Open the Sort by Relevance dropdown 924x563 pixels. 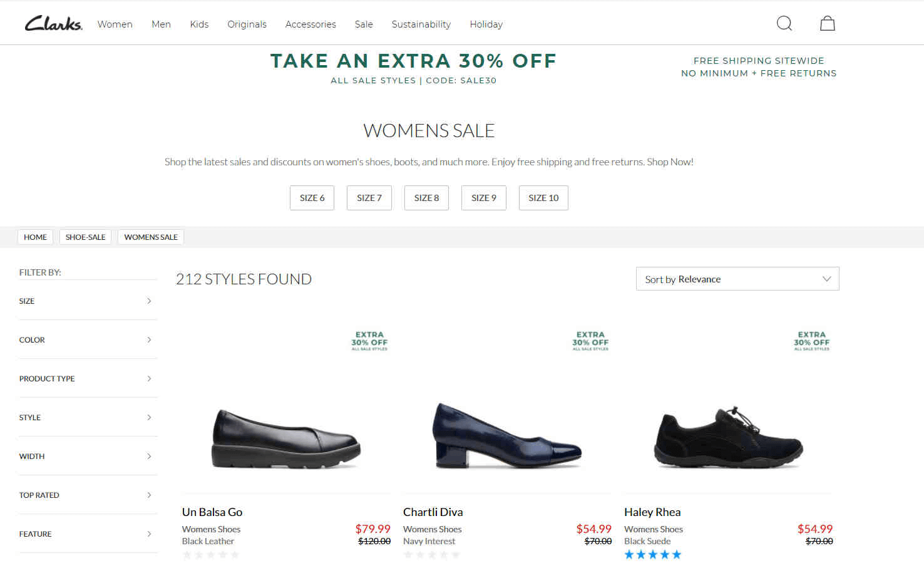[x=737, y=279]
